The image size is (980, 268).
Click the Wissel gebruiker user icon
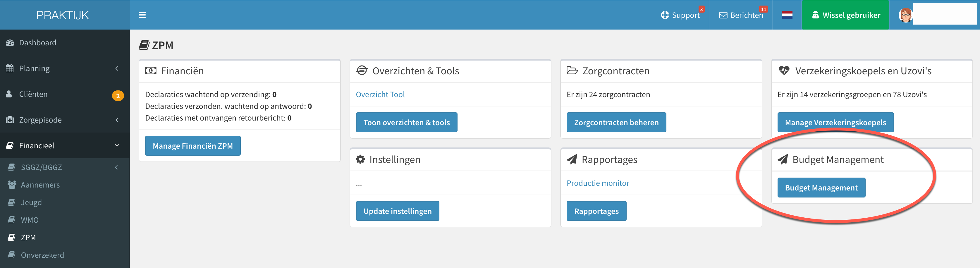tap(815, 15)
